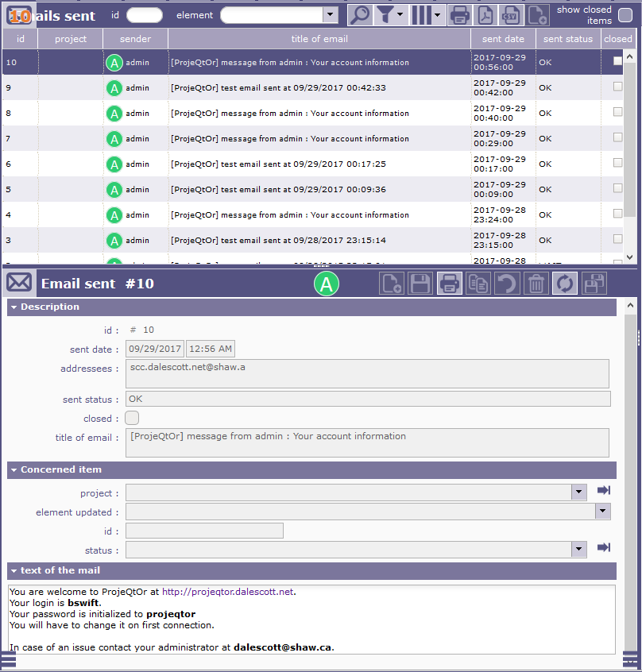This screenshot has height=672, width=642.
Task: Export the email list to CSV
Action: point(511,15)
